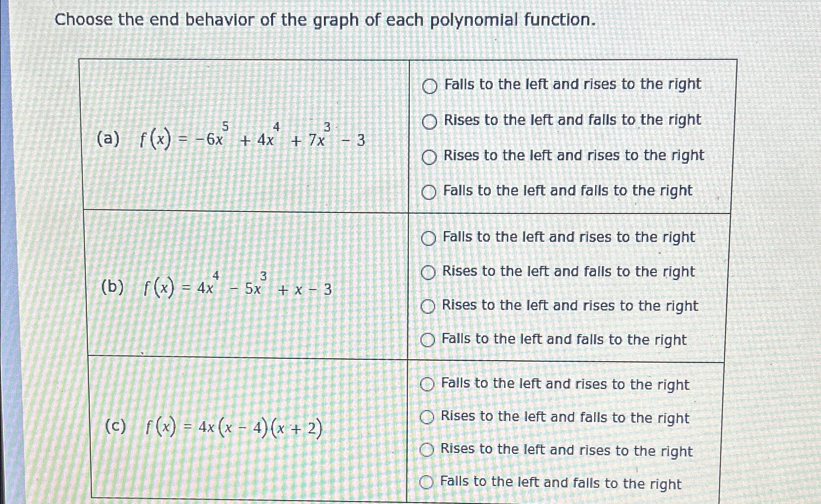Image resolution: width=821 pixels, height=504 pixels.
Task: Select "Falls to the left and falls to the right" for part (c)
Action: point(428,483)
